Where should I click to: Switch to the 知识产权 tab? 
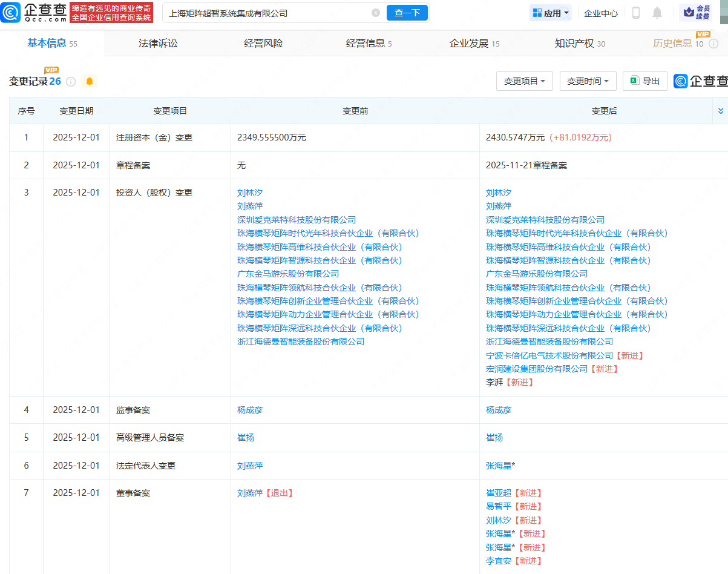pyautogui.click(x=580, y=43)
